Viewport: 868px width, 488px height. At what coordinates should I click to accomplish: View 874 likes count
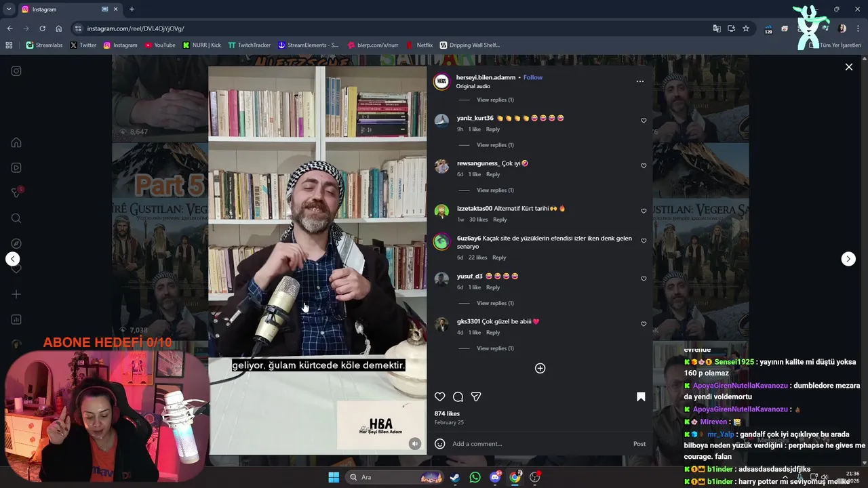[447, 413]
